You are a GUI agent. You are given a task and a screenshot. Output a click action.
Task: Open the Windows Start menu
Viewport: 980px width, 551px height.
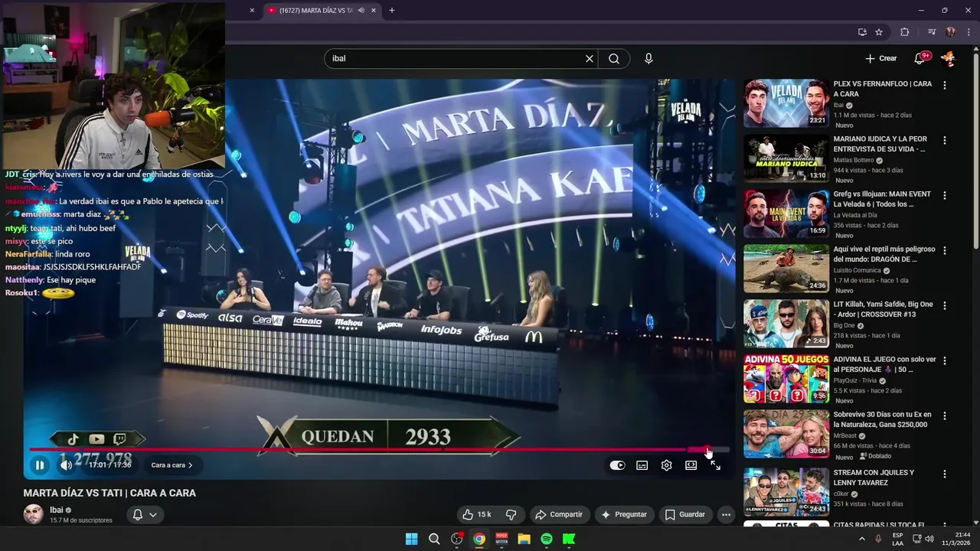[x=411, y=539]
